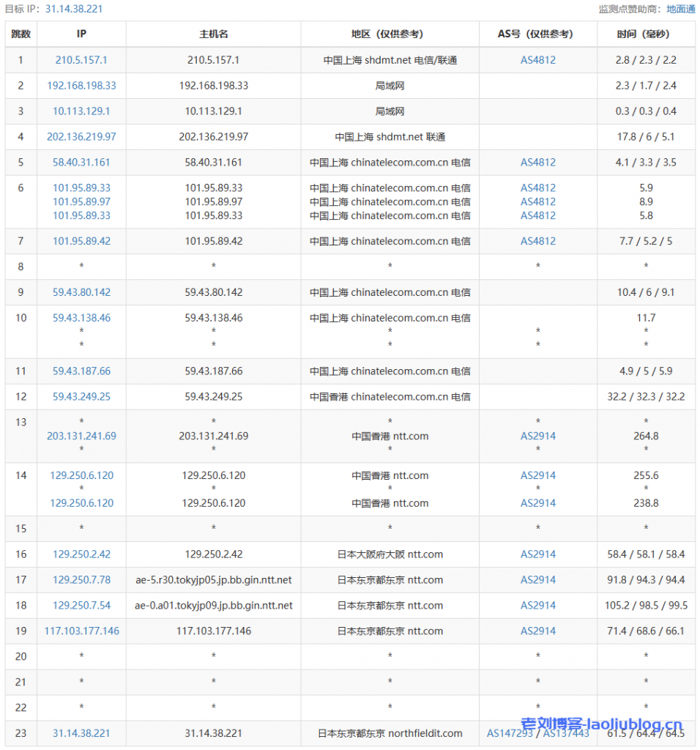700x750 pixels.
Task: Open IP link 59.43.80.142
Action: pos(81,292)
